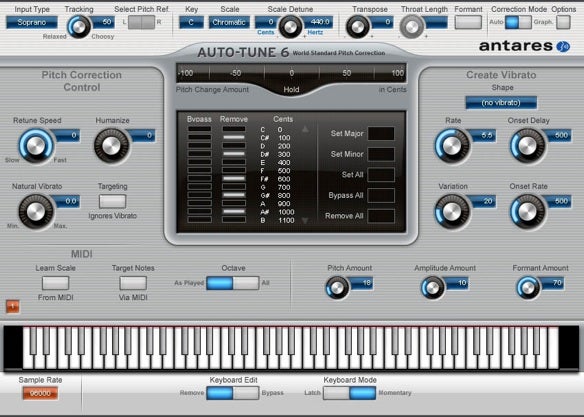The width and height of the screenshot is (584, 417).
Task: Click the Formant Amount value 70
Action: (553, 283)
